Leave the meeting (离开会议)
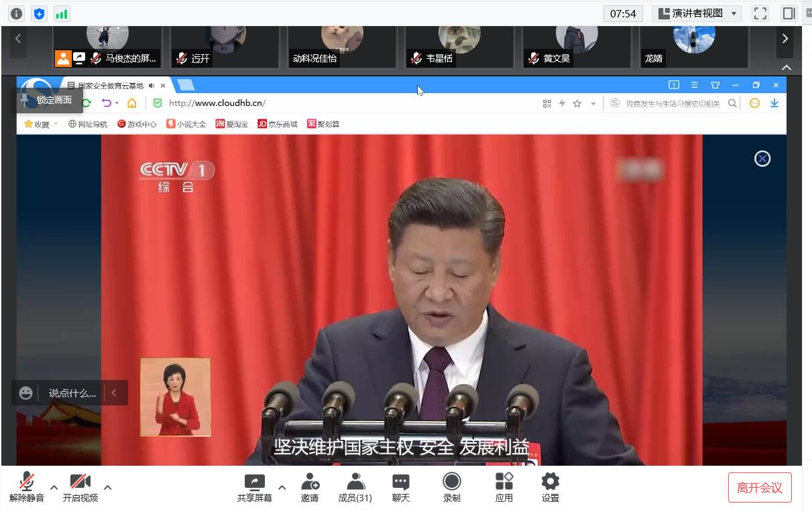This screenshot has height=518, width=812. click(x=759, y=487)
